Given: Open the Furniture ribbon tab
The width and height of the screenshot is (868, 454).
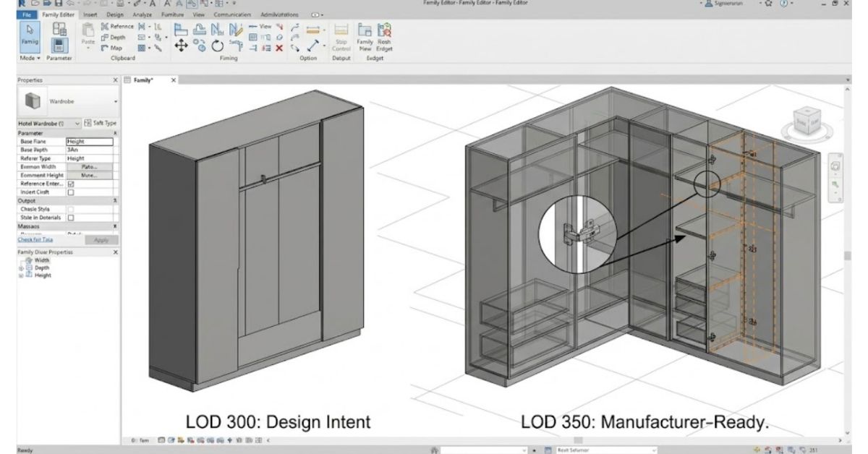Looking at the screenshot, I should (173, 14).
